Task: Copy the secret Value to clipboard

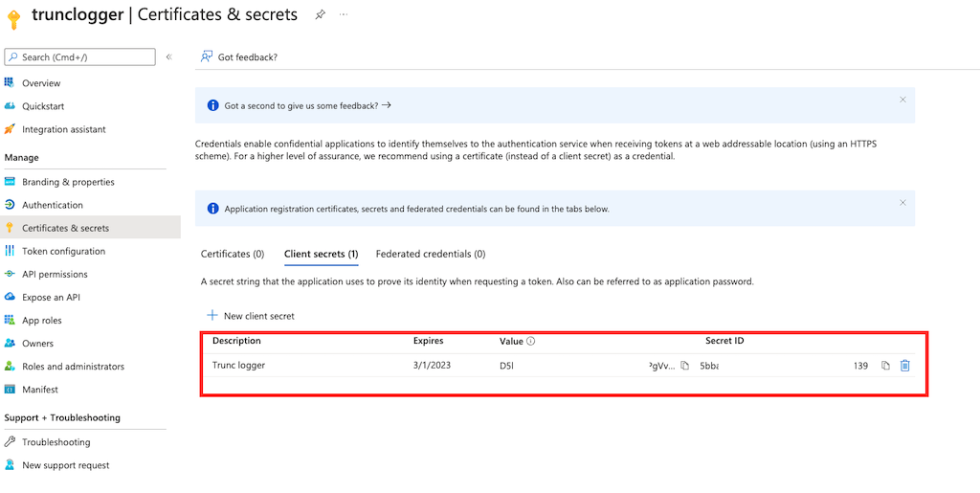Action: click(685, 366)
